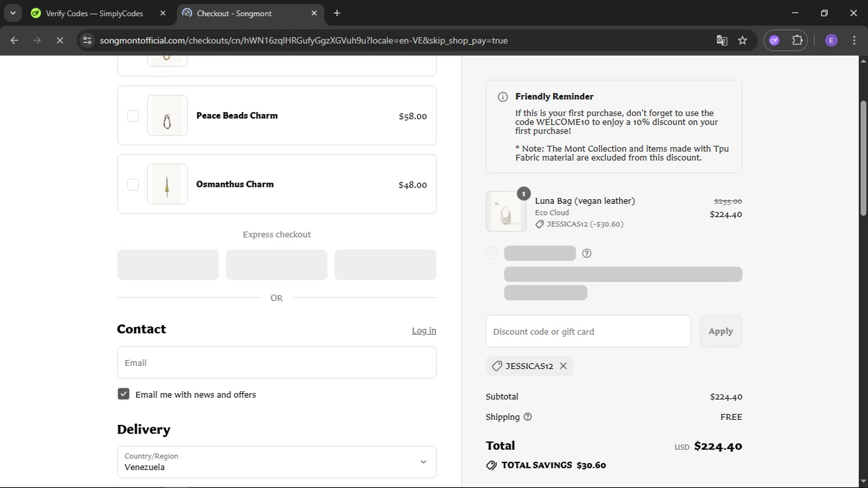Toggle the loading add-on checkbox in summary

pyautogui.click(x=492, y=253)
